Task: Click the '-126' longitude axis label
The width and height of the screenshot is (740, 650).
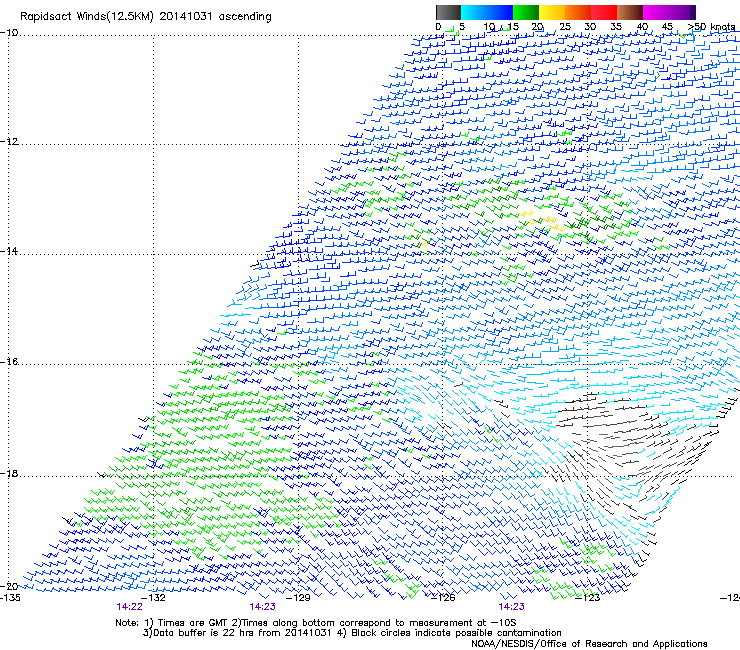Action: (x=443, y=598)
